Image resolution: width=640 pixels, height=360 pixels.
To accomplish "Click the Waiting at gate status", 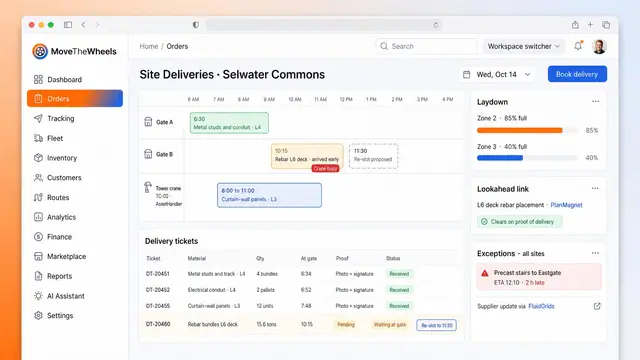I will pyautogui.click(x=390, y=324).
